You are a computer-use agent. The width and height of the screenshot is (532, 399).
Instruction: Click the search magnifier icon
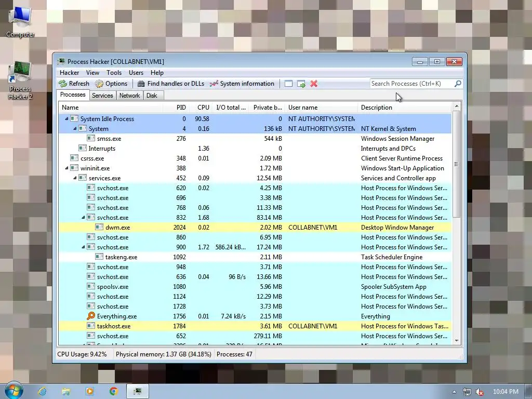pos(458,84)
